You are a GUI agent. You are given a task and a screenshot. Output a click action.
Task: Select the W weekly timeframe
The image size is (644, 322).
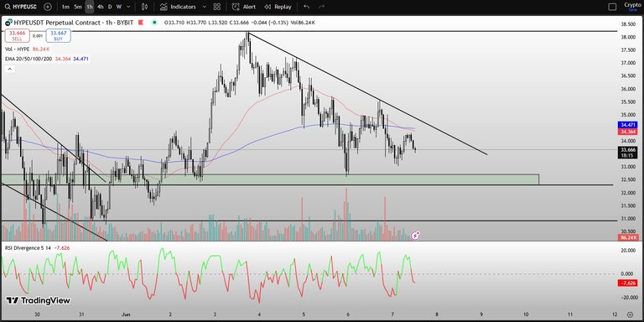coord(119,7)
